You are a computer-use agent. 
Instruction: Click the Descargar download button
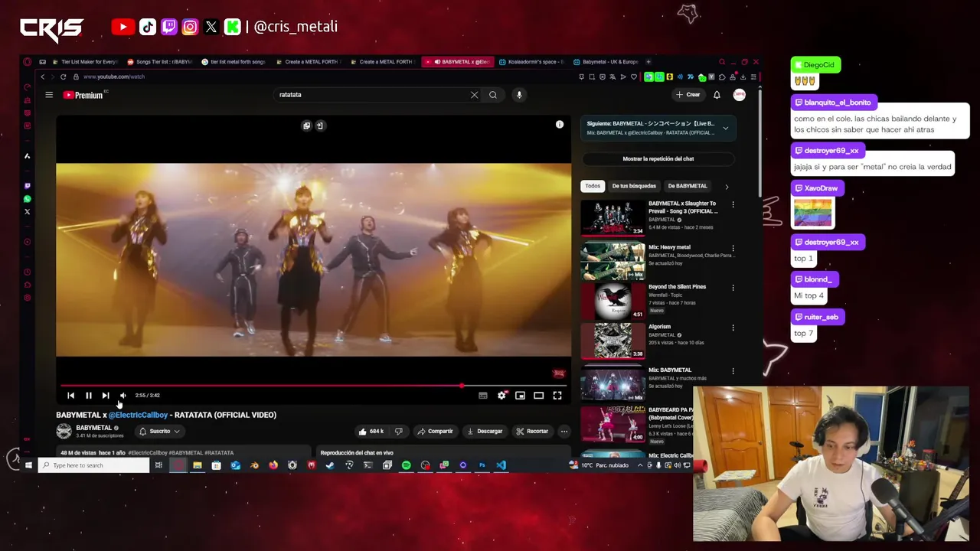485,431
